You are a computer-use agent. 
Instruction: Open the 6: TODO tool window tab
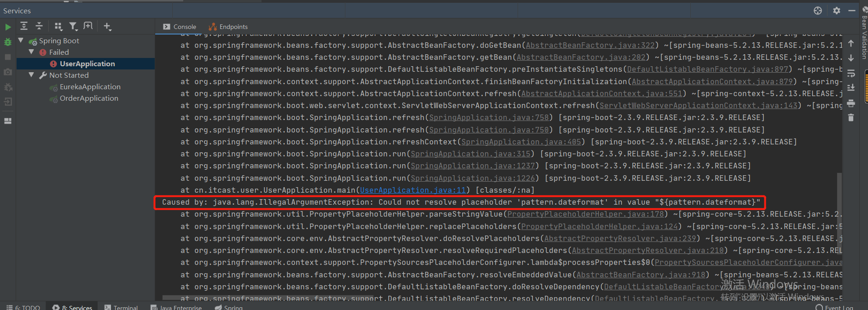[23, 307]
